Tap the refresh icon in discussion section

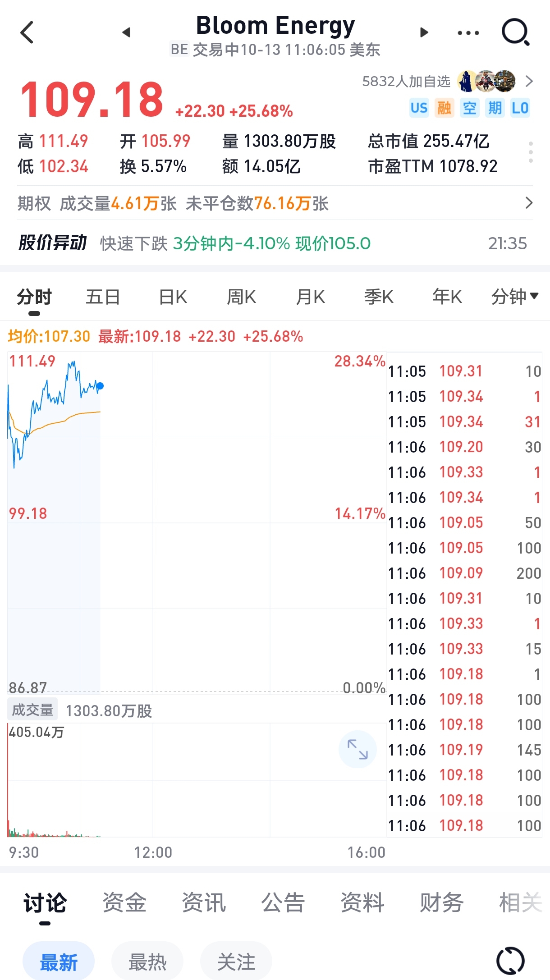[x=510, y=961]
